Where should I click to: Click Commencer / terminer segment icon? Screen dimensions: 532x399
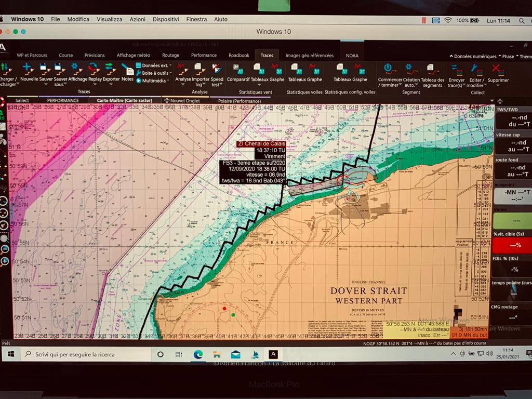[390, 70]
